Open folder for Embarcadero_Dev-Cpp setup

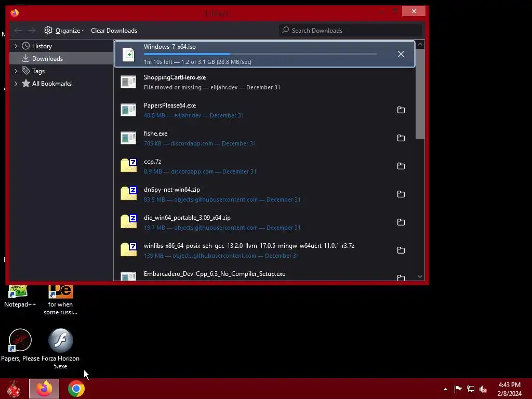(x=401, y=277)
